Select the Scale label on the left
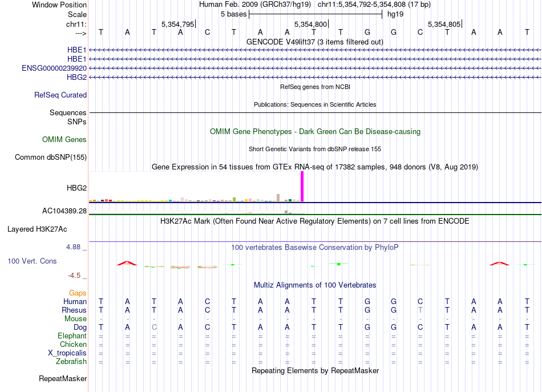 coord(77,14)
